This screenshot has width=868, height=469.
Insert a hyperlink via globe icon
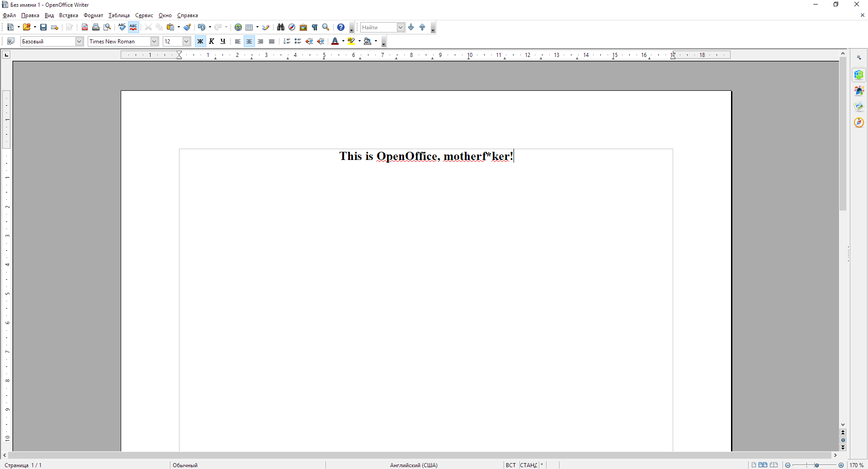[238, 27]
